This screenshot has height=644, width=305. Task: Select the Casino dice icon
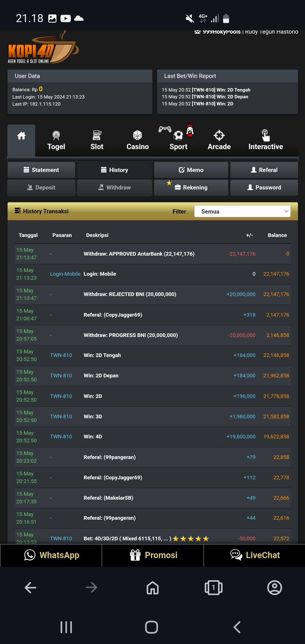click(x=138, y=136)
